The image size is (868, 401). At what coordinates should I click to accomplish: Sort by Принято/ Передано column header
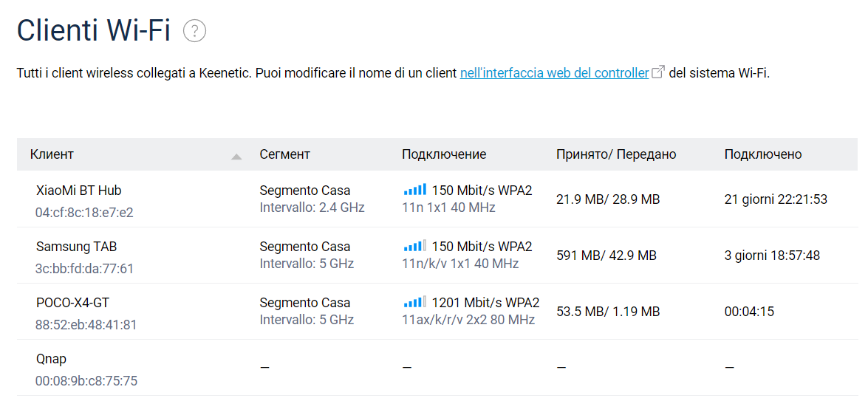(615, 154)
